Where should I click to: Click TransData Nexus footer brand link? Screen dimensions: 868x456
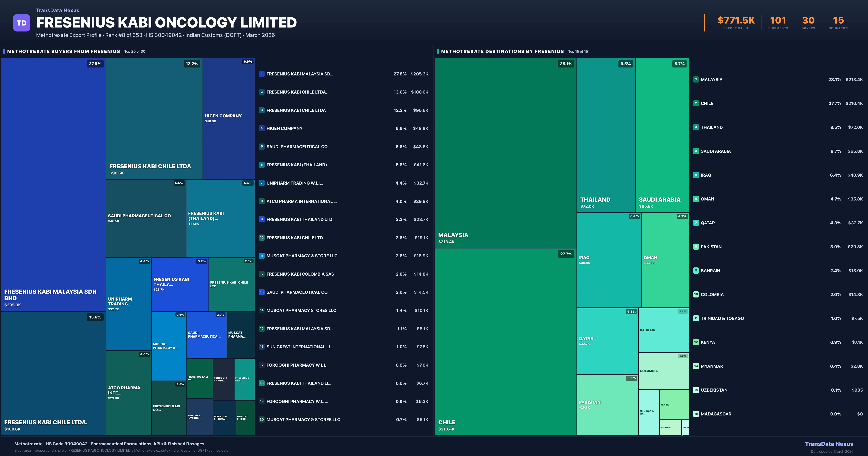(829, 444)
